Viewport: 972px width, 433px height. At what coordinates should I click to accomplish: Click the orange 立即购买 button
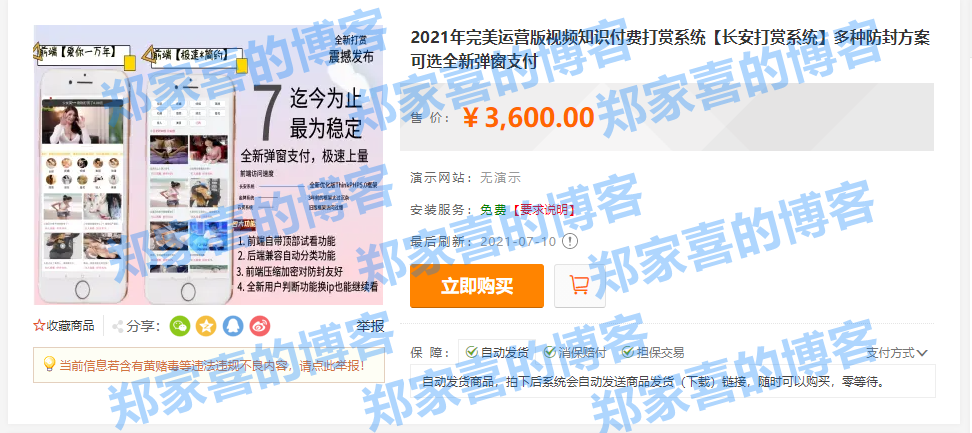pyautogui.click(x=477, y=286)
